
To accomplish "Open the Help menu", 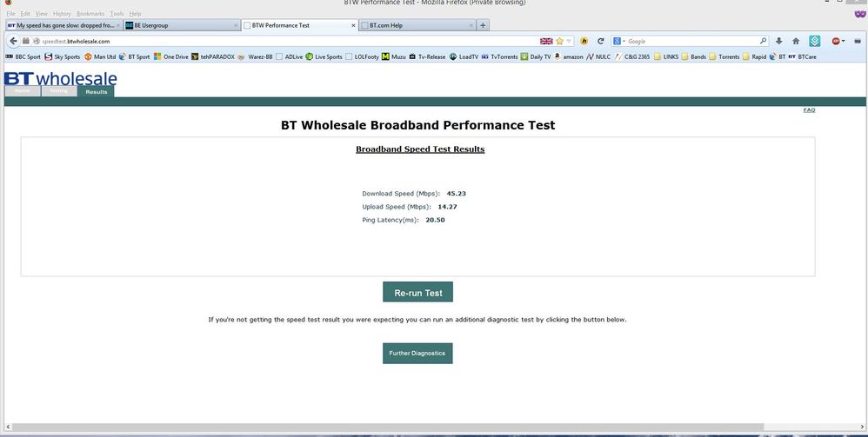I will (x=135, y=13).
